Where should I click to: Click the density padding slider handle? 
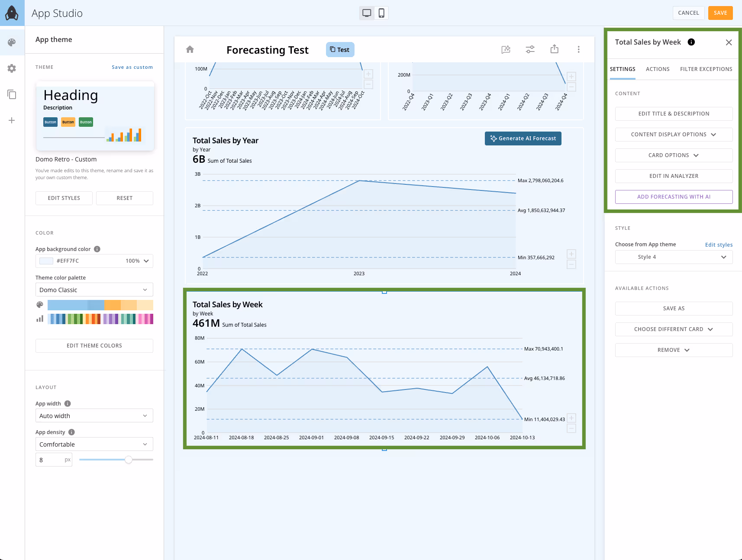pyautogui.click(x=129, y=460)
